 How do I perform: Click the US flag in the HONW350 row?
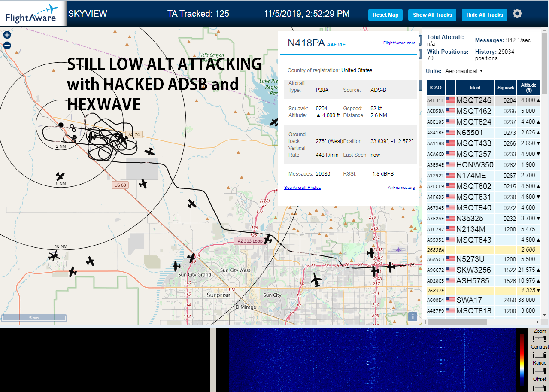pyautogui.click(x=450, y=165)
